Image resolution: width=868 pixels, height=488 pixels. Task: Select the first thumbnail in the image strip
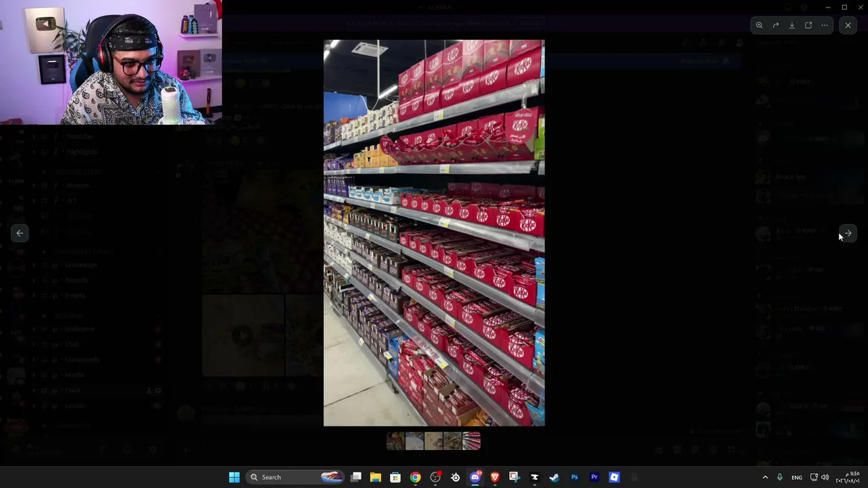(395, 441)
